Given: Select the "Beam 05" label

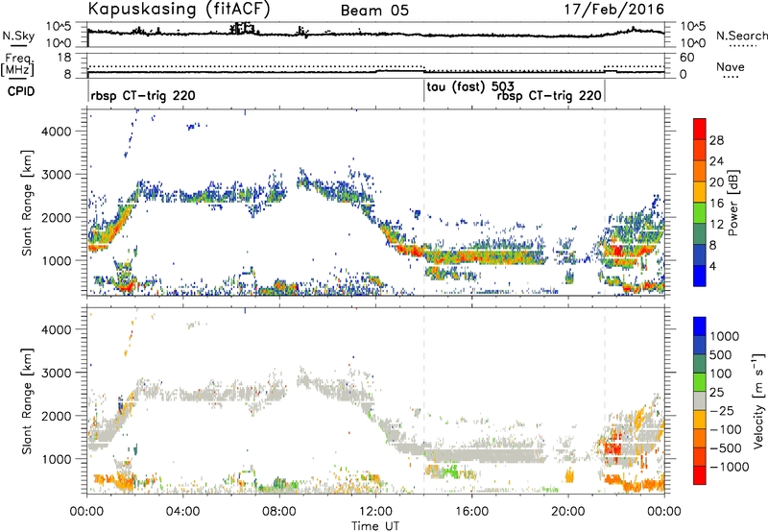Looking at the screenshot, I should [x=374, y=11].
